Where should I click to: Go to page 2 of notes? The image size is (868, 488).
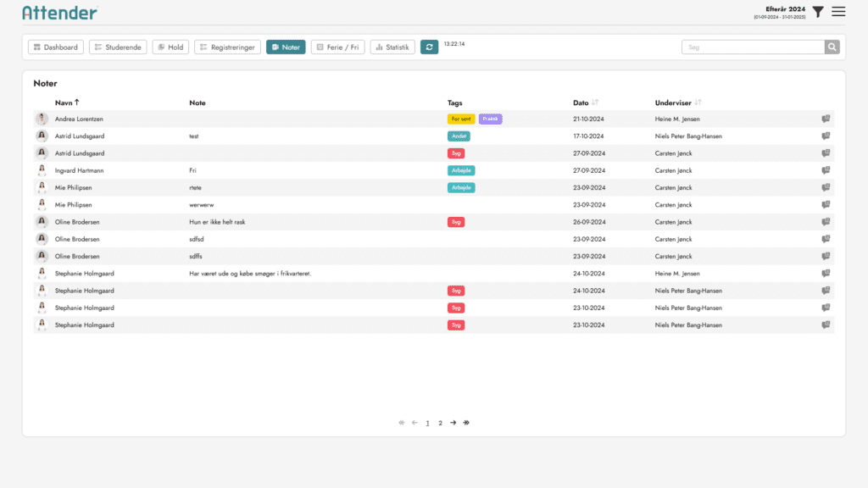440,422
